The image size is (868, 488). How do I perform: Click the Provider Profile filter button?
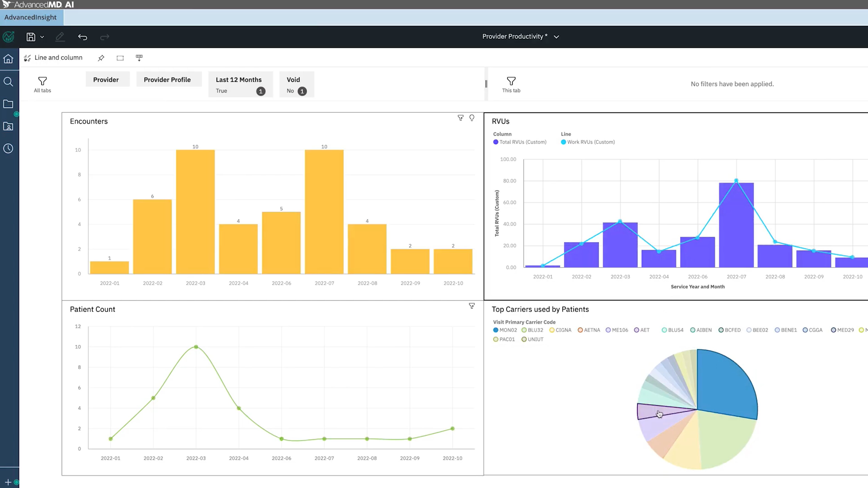167,80
